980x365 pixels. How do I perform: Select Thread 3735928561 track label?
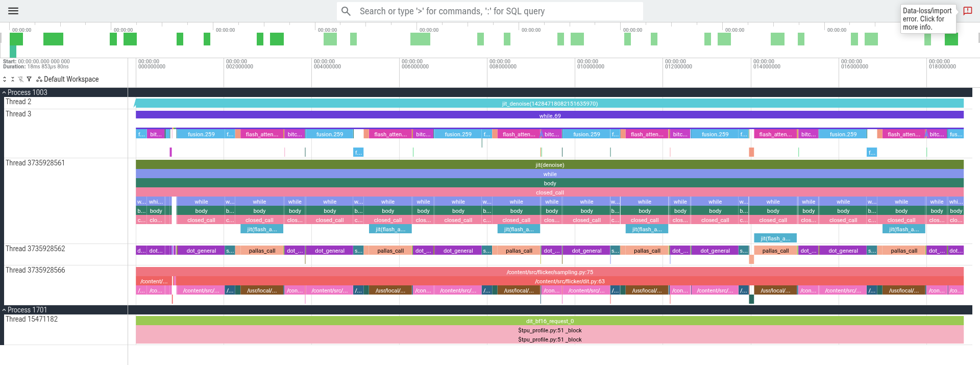35,163
